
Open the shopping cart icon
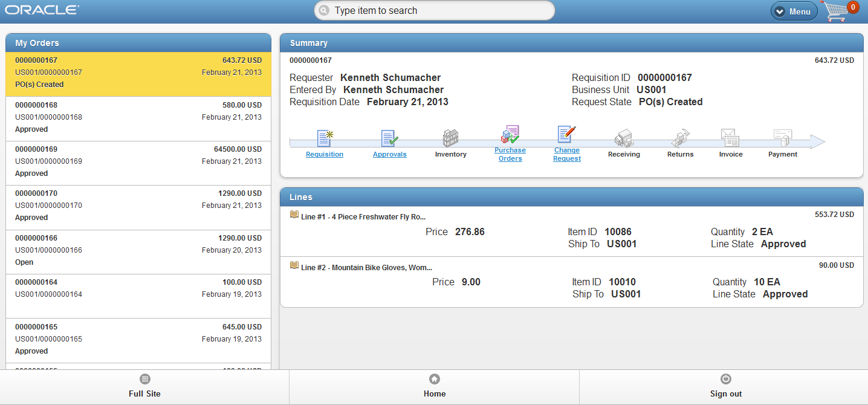coord(837,12)
